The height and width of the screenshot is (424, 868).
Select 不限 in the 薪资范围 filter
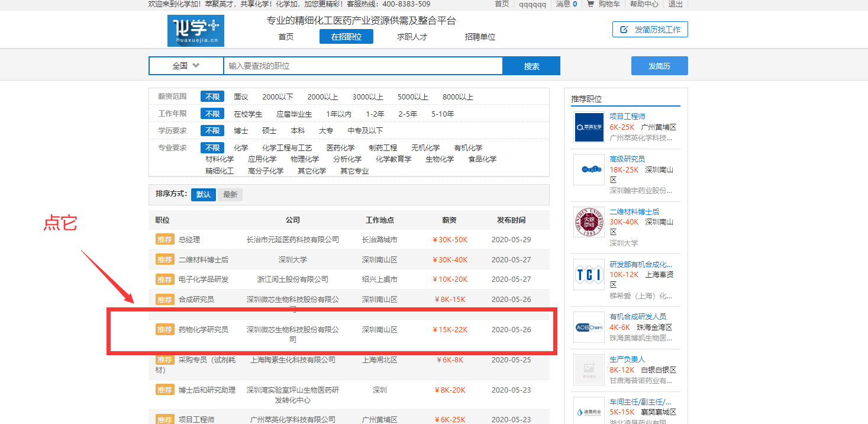point(212,97)
